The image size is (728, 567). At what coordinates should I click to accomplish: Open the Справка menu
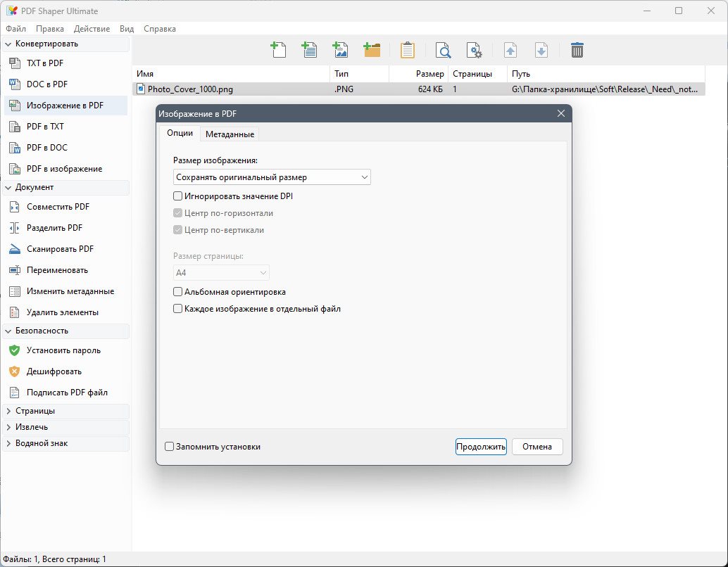(x=160, y=29)
